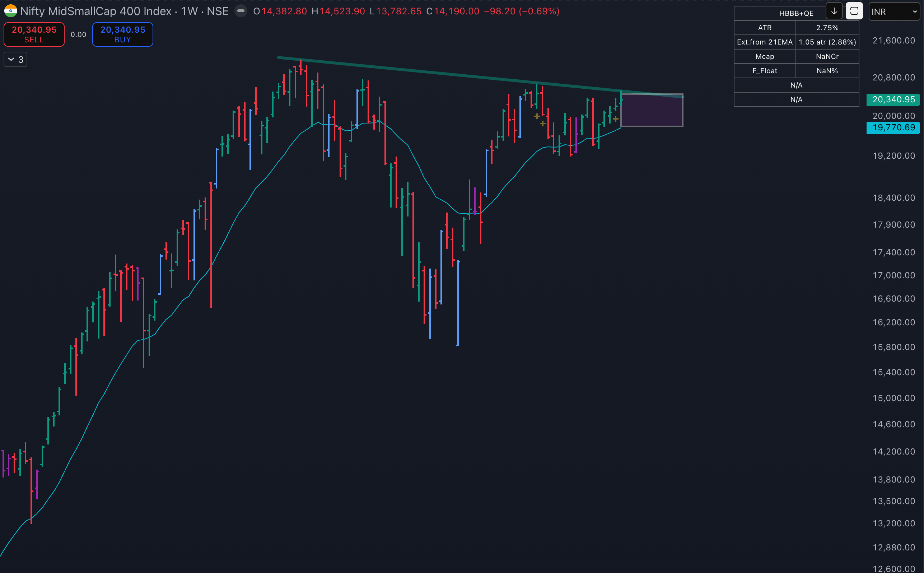The height and width of the screenshot is (573, 924).
Task: Click the fullscreen frame icon
Action: coord(854,11)
